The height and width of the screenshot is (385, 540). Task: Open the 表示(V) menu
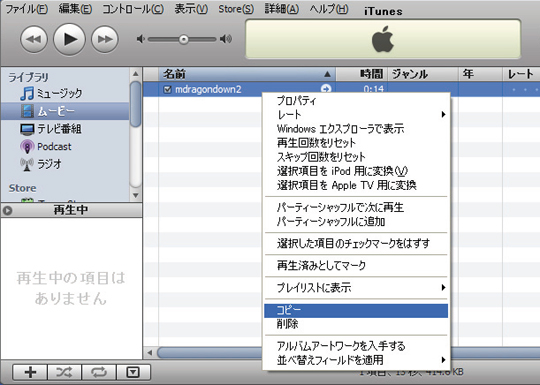191,9
